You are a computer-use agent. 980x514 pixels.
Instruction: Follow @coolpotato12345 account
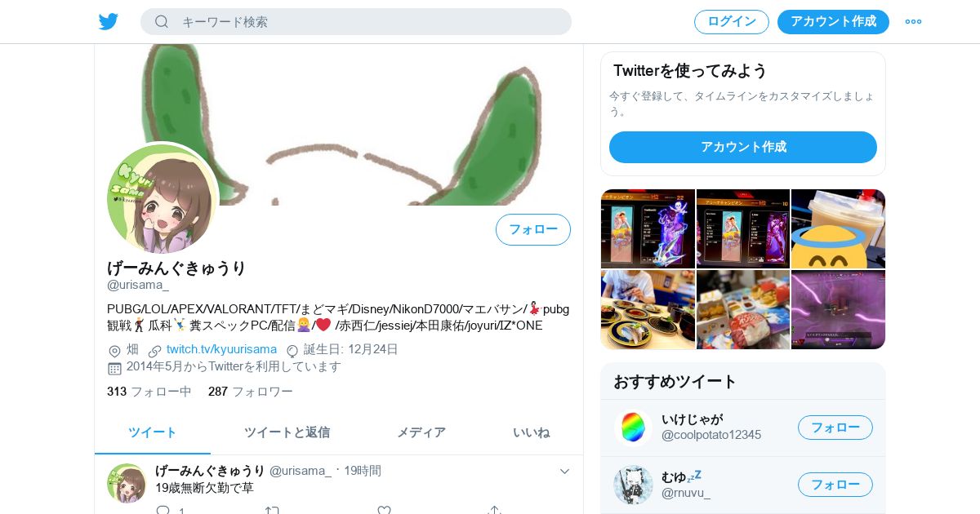tap(835, 428)
